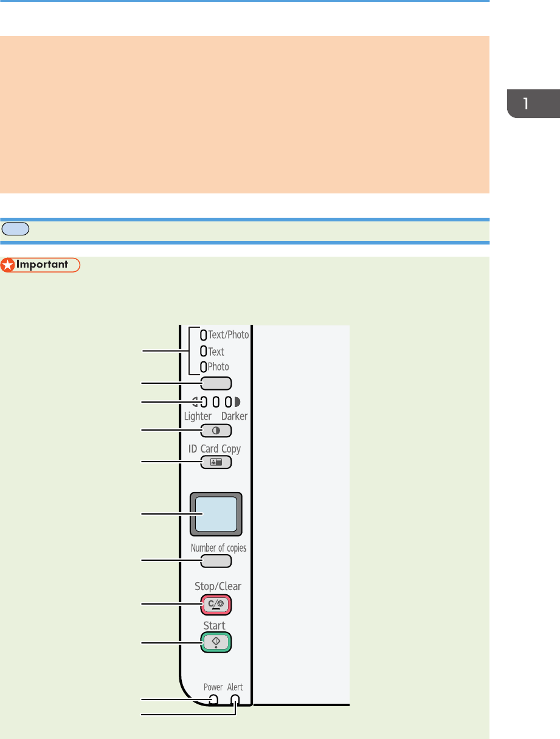Click the Photo indicator lamp
This screenshot has height=739, width=560.
pos(204,367)
